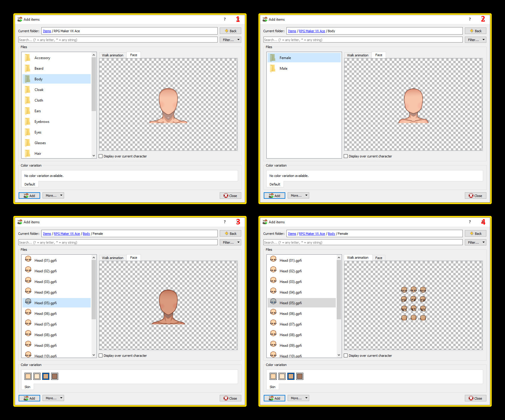Image resolution: width=505 pixels, height=420 pixels.
Task: Expand the More dropdown in window 3
Action: [x=53, y=398]
